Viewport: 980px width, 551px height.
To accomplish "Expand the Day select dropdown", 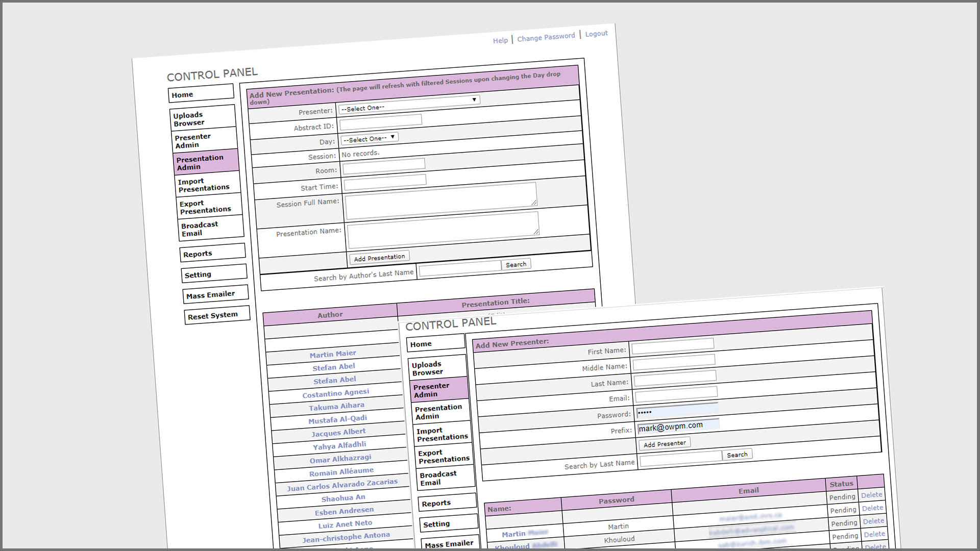I will (x=369, y=139).
